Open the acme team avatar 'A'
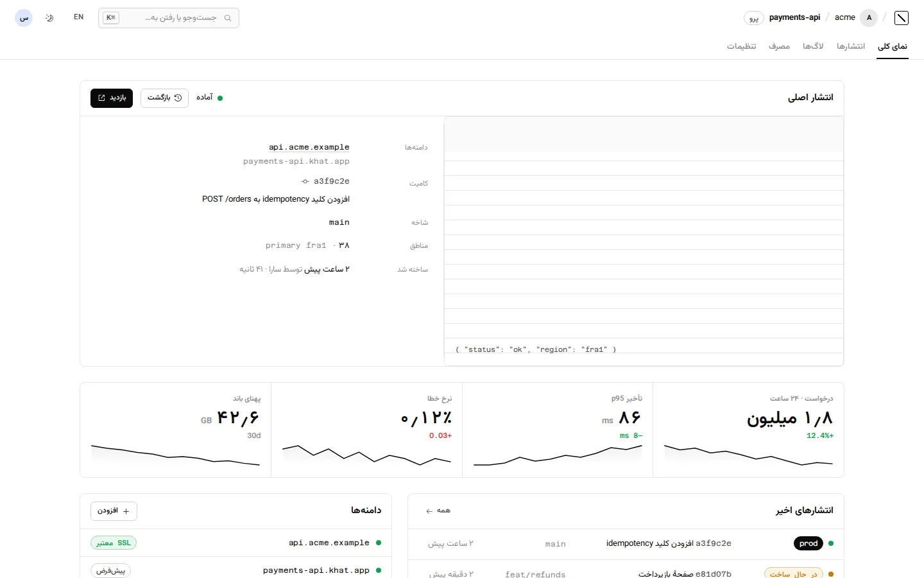Screen dimensions: 924x578 click(x=869, y=18)
